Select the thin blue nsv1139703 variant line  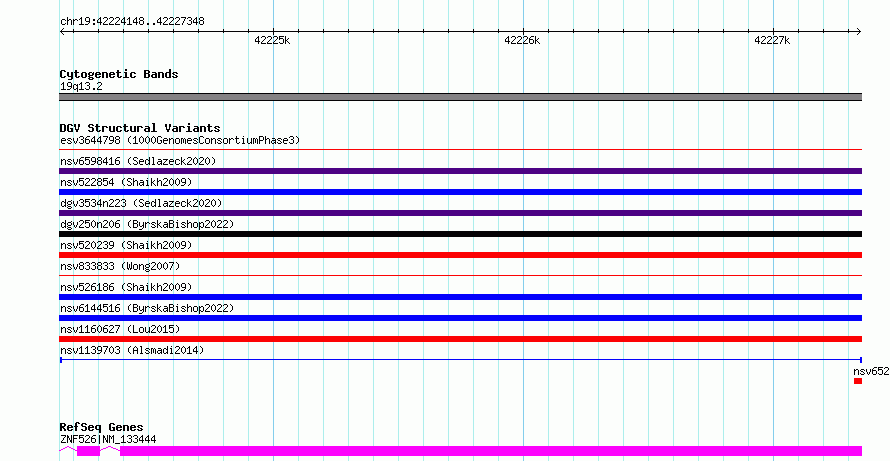point(461,360)
